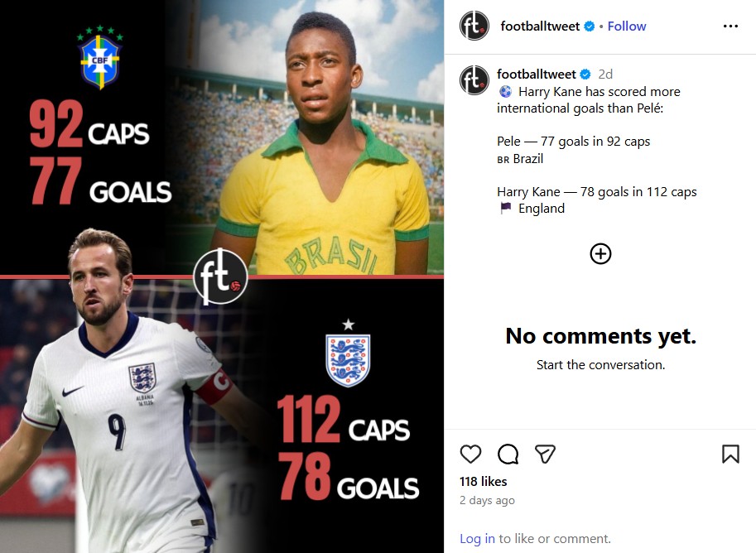Screen dimensions: 756x553
Task: View the 118 likes list
Action: [x=484, y=482]
